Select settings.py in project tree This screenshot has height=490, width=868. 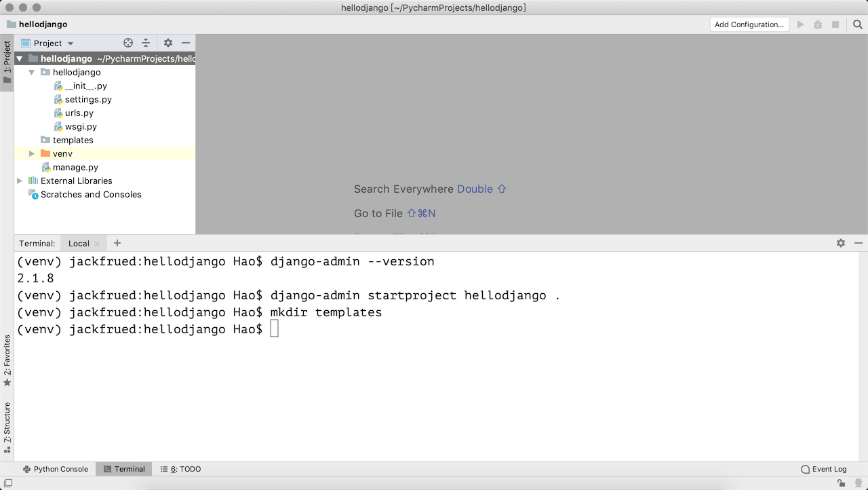88,100
